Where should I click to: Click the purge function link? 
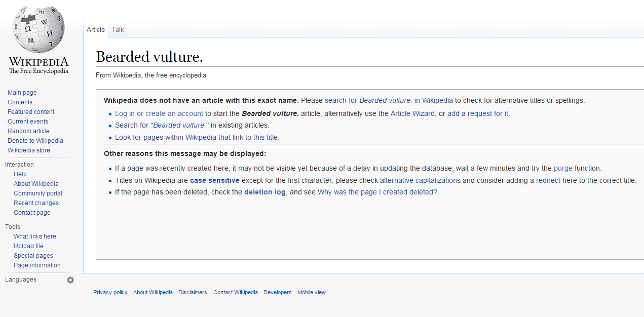[563, 168]
